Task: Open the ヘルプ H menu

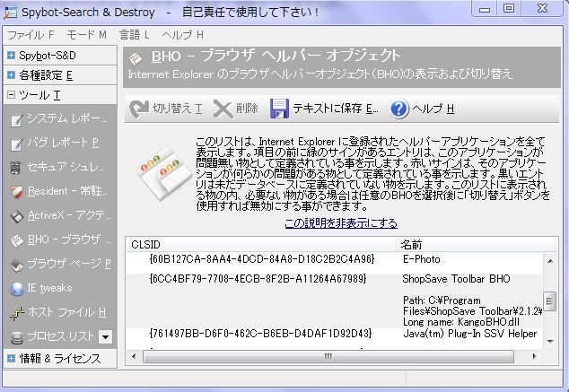Action: click(x=182, y=35)
